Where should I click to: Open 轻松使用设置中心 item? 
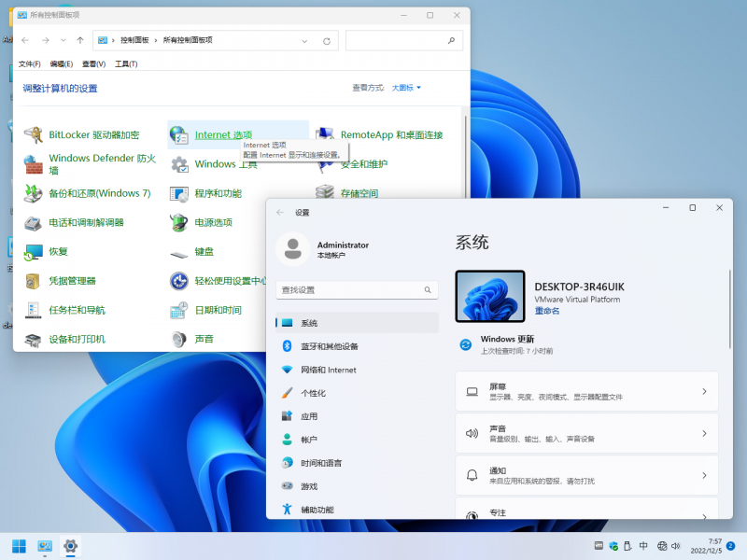click(218, 281)
